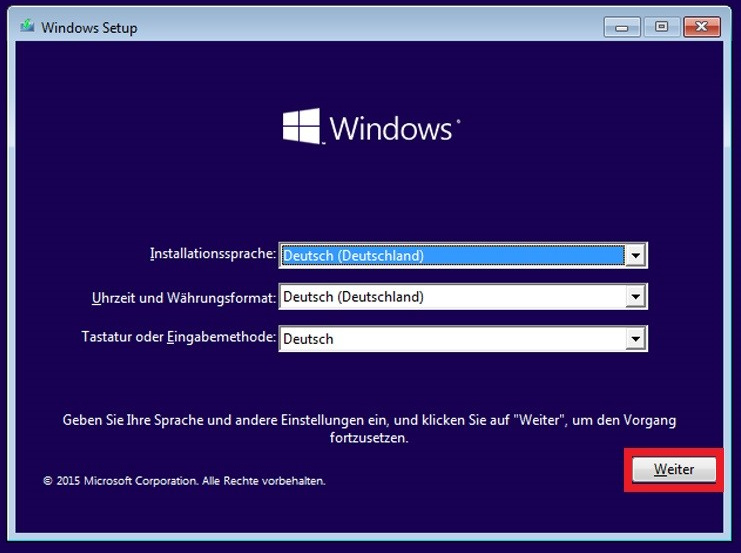
Task: Click the Windows Setup title bar icon
Action: 27,26
